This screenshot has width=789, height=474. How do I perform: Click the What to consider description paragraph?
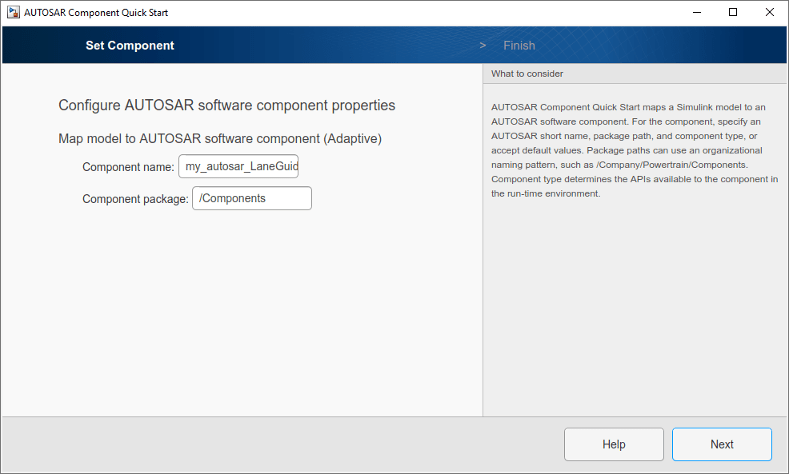click(634, 150)
